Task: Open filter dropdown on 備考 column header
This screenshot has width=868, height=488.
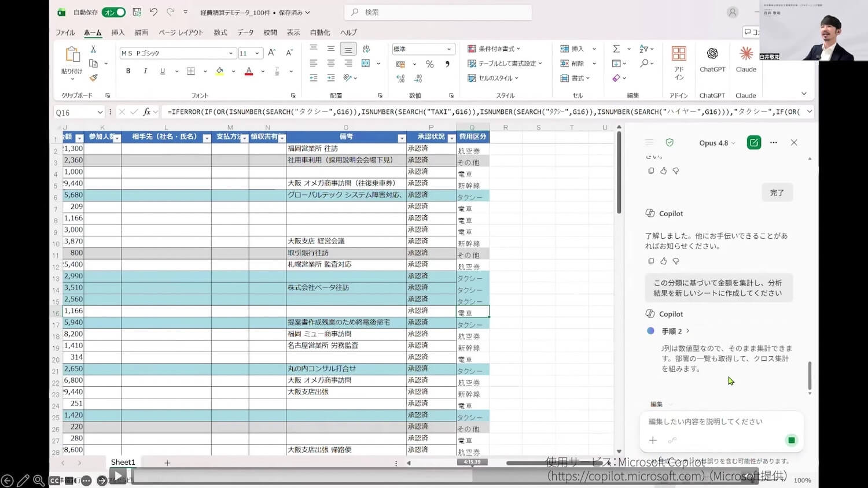Action: (402, 138)
